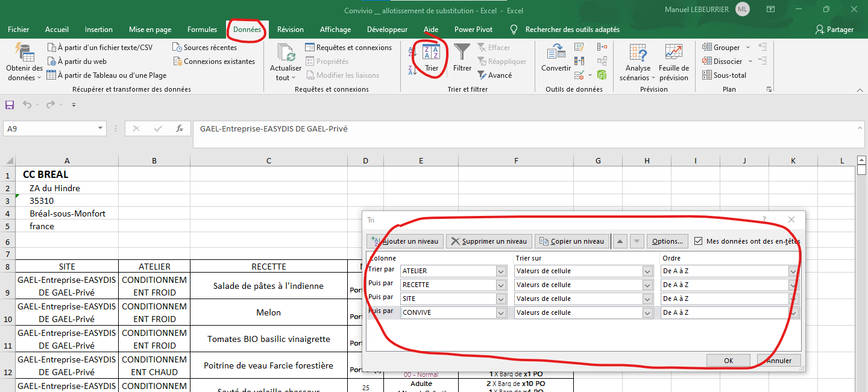Open the order dropdown for CONVIVE row
Viewport: 868px width, 392px height.
tap(794, 313)
